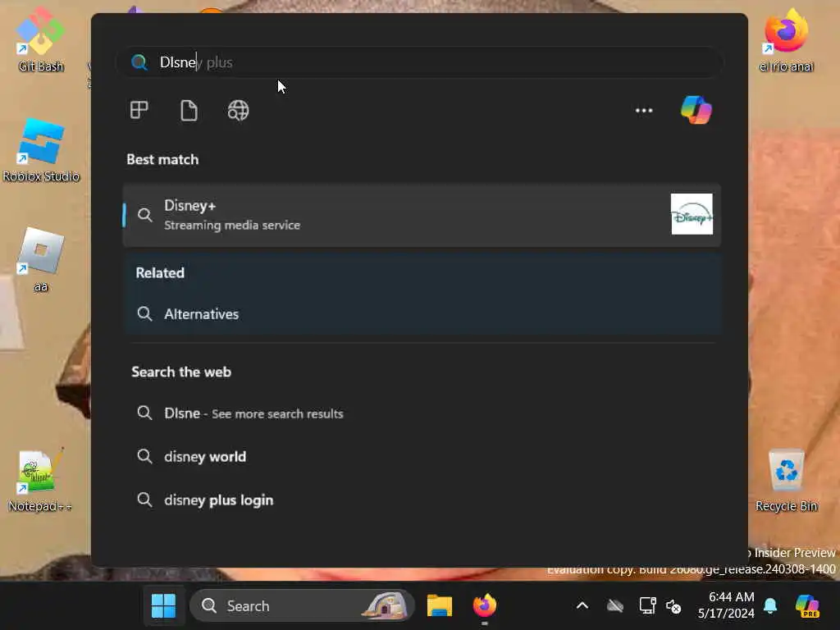Click the magnifier icon beside Alternatives
This screenshot has width=840, height=630.
[144, 314]
